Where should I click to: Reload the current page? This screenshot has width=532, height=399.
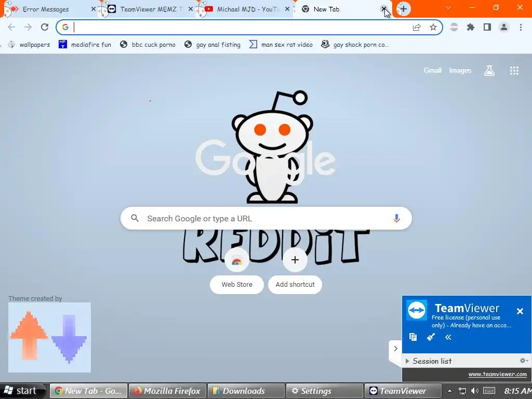45,27
